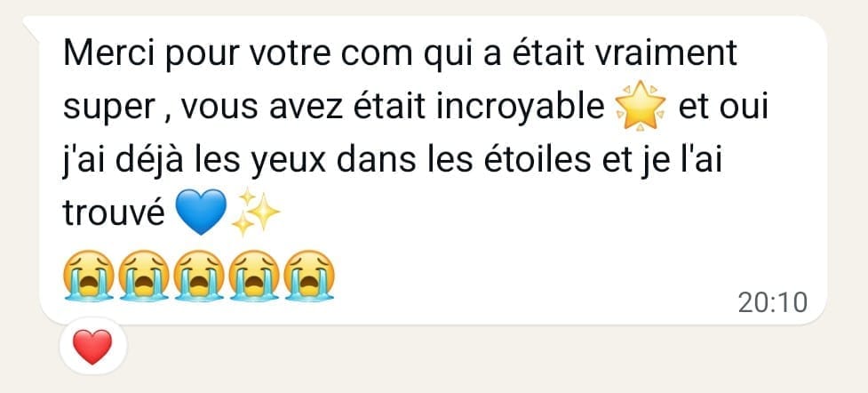This screenshot has width=868, height=393.
Task: Click the word Merci in the message
Action: click(x=111, y=52)
